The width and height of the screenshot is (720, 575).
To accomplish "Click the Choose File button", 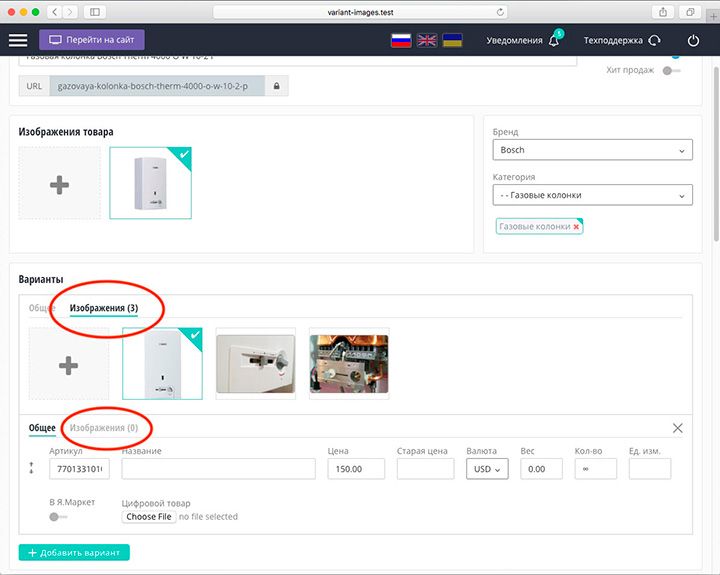I will (148, 517).
